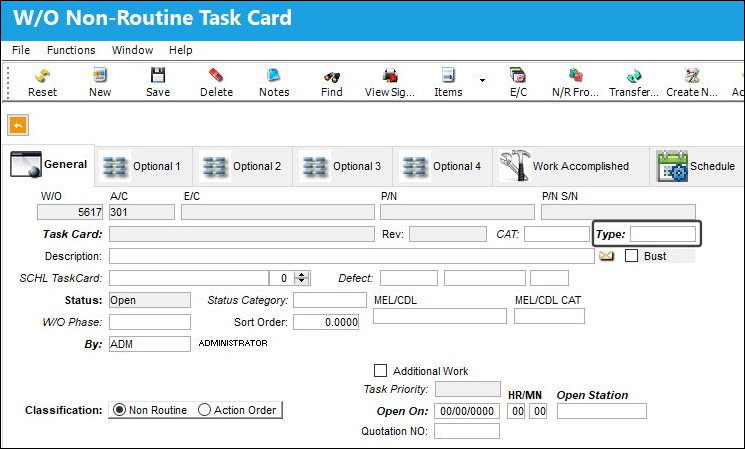
Task: Click the Task Priority field
Action: [468, 389]
